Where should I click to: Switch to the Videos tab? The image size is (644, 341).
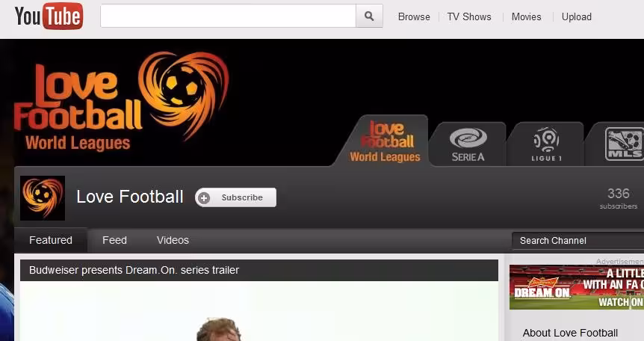coord(173,240)
